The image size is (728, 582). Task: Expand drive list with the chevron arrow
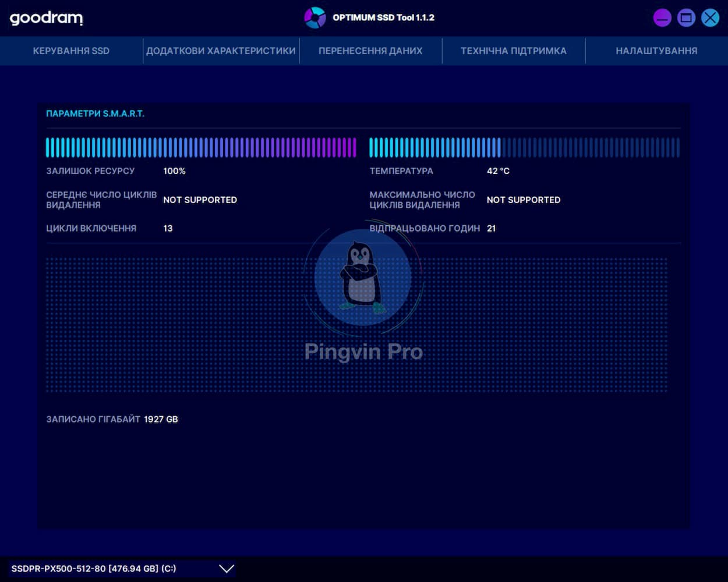click(x=227, y=569)
